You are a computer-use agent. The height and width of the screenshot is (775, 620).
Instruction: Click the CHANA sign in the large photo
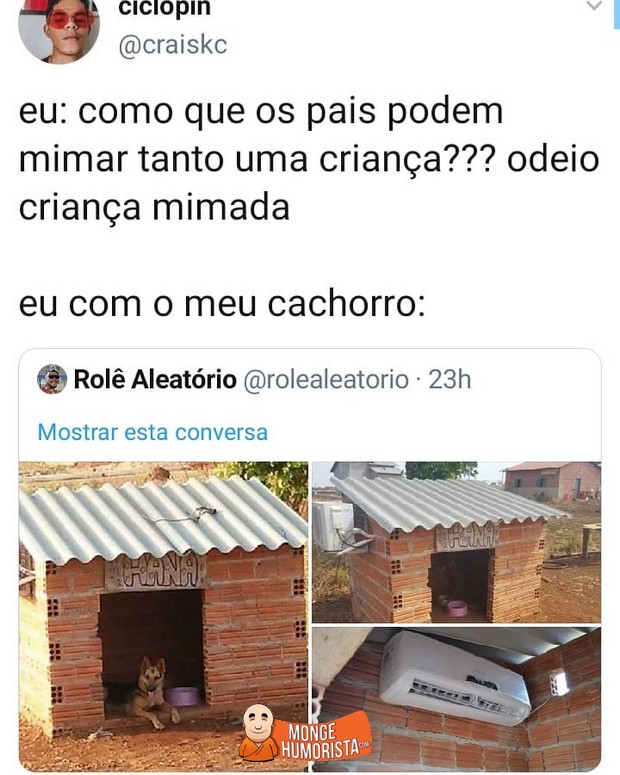tap(156, 572)
